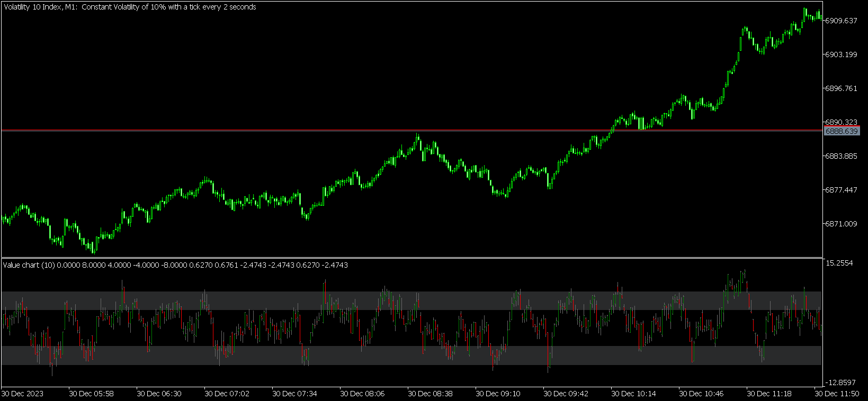Click time label "30 Dec 11:18"

pos(769,394)
